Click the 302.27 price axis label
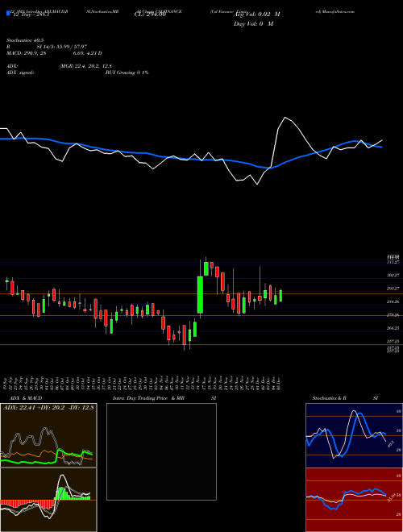Screen dimensions: 403x532 point(393,276)
